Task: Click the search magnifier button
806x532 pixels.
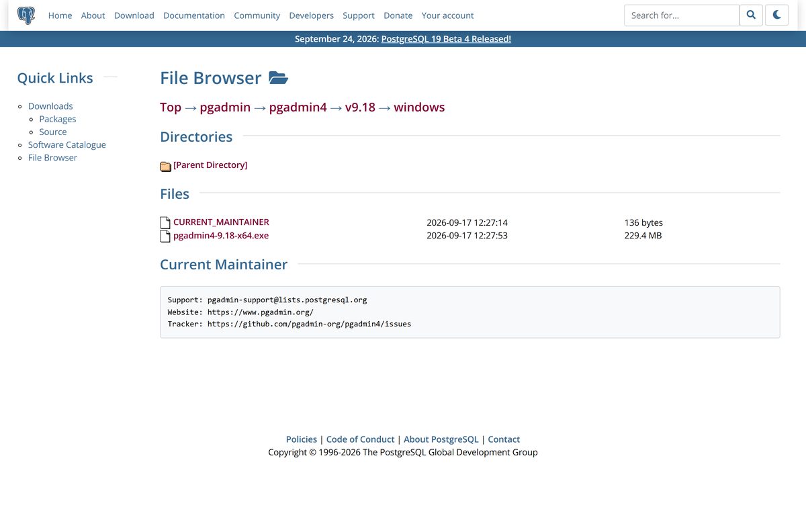Action: tap(751, 15)
